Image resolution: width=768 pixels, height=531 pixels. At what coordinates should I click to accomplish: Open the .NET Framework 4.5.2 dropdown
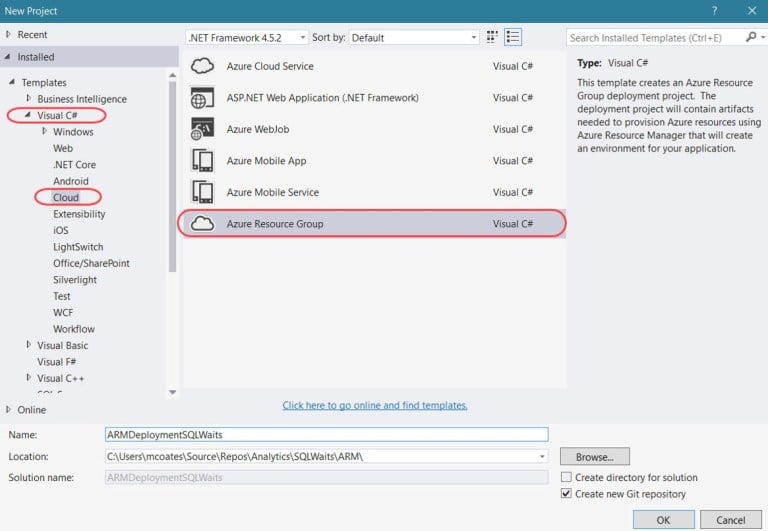click(247, 37)
